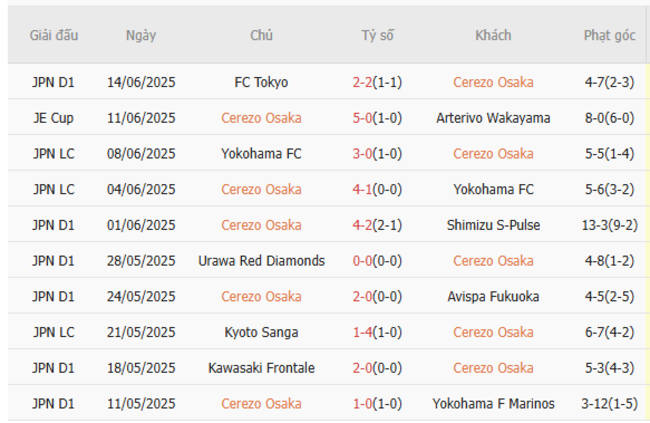Select Urawa Red Diamonds team name
This screenshot has height=423, width=650.
click(261, 261)
